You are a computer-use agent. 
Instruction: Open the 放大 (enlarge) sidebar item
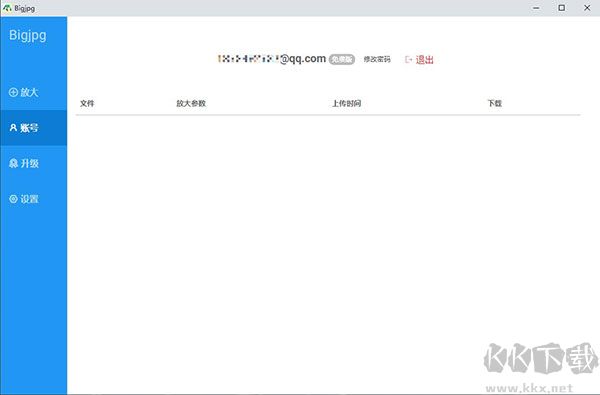point(33,92)
